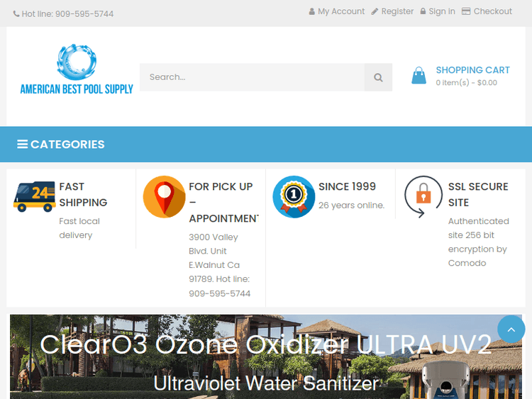532x399 pixels.
Task: Open the Register link
Action: 392,11
